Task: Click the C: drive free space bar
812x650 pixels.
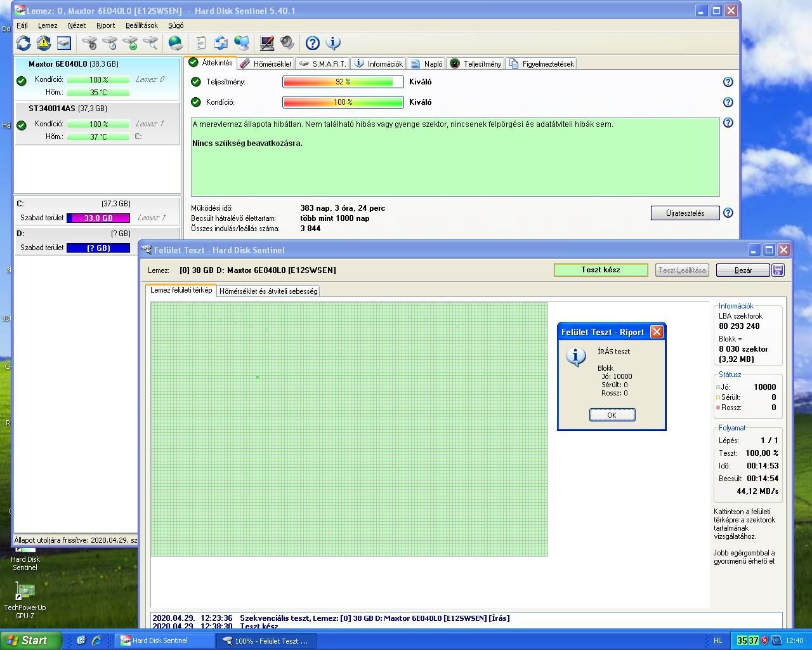Action: pos(98,218)
